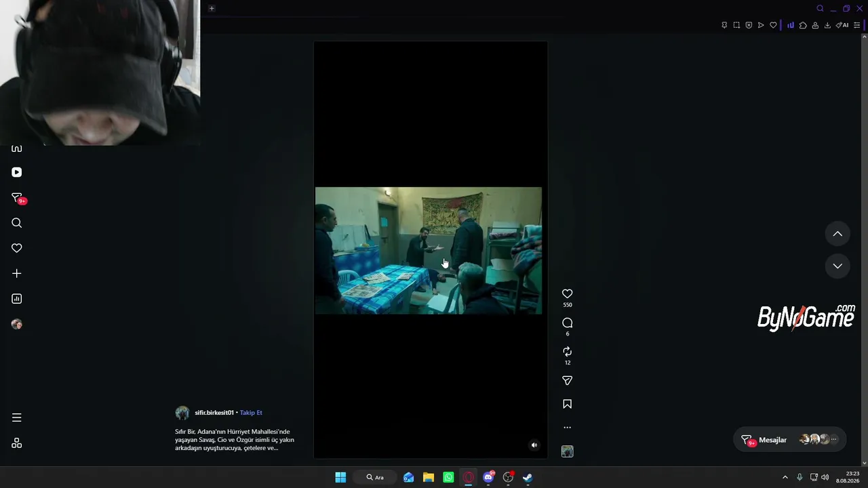
Task: Expand the reel caption text
Action: pos(235,439)
